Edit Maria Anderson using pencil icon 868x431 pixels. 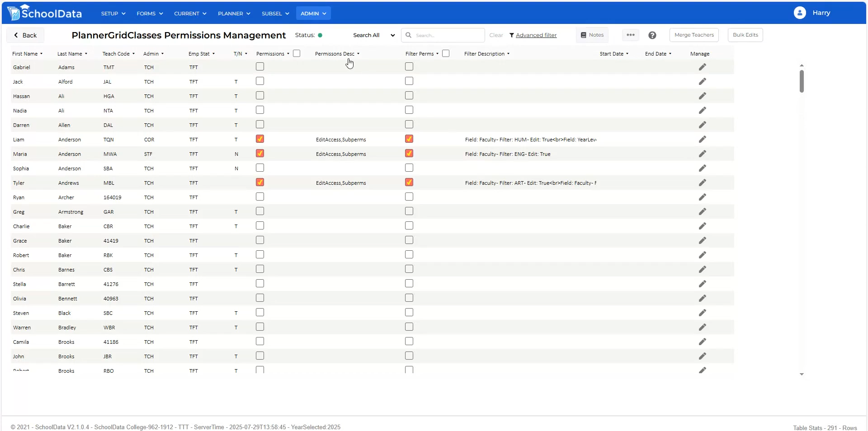pyautogui.click(x=702, y=154)
